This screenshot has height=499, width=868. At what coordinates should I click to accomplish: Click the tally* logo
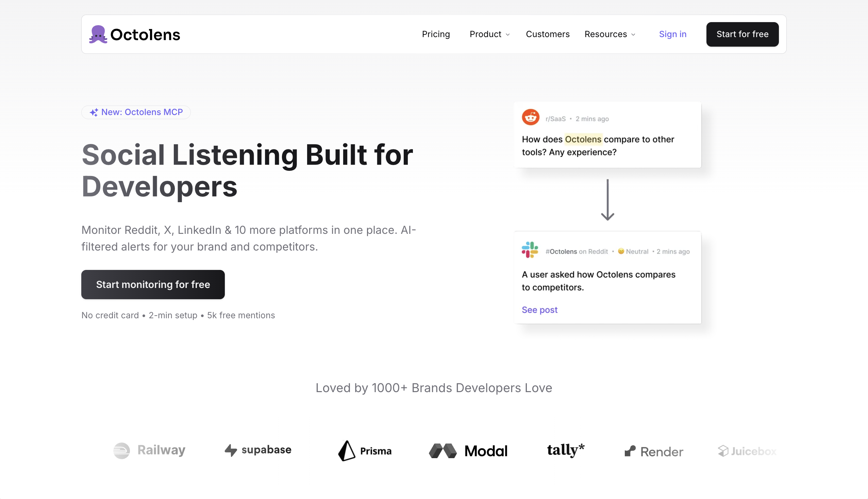[565, 450]
